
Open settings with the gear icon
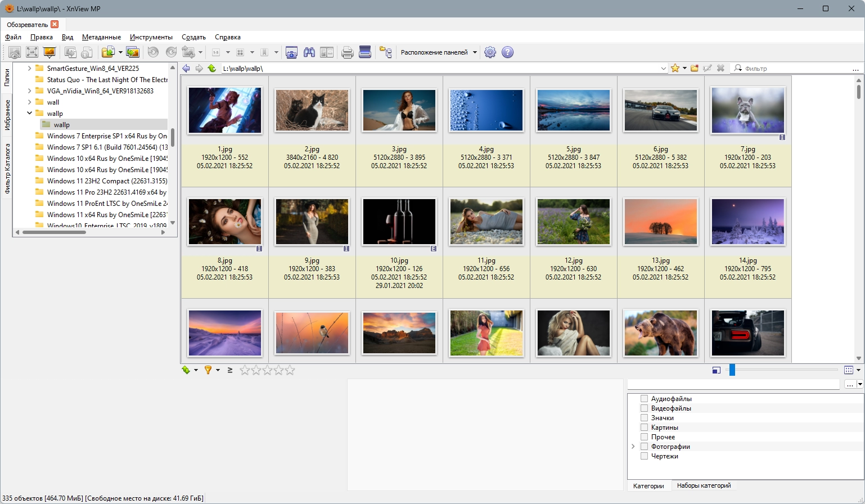tap(490, 52)
